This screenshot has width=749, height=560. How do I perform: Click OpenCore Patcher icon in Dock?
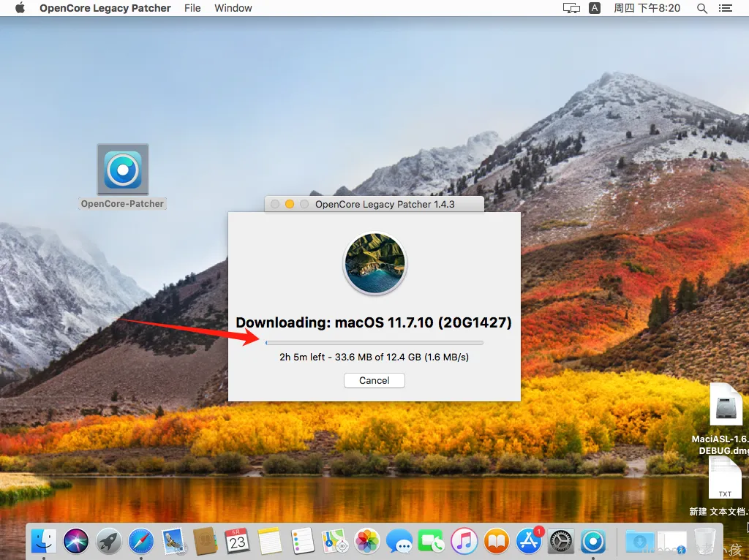coord(593,542)
